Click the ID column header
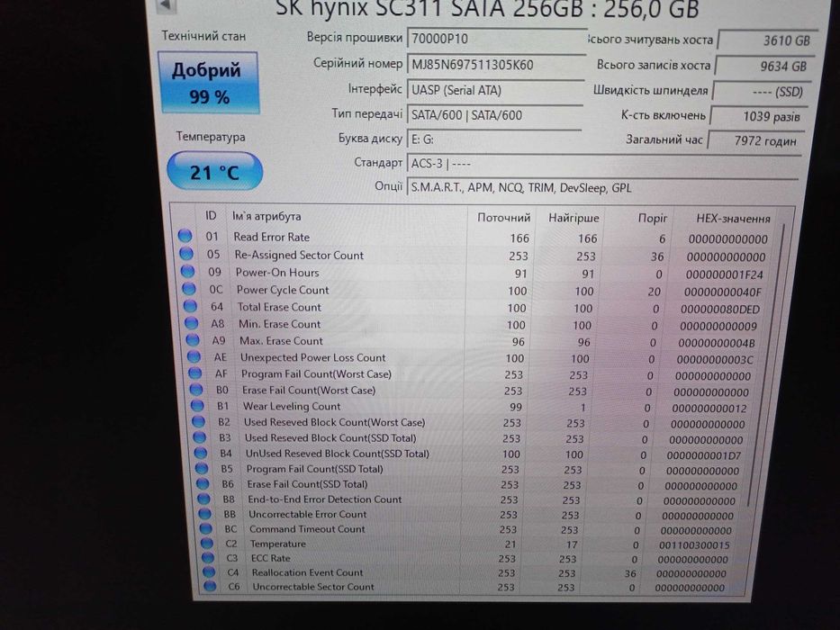Viewport: 840px width, 630px height. (x=211, y=216)
